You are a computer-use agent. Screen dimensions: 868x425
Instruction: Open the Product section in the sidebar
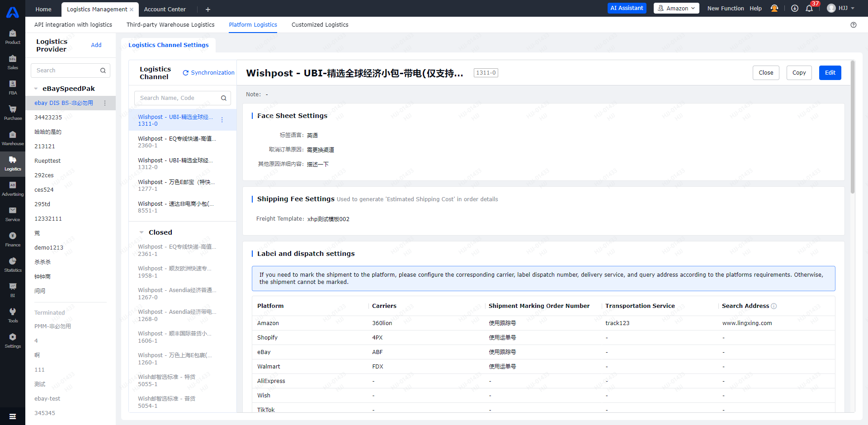coord(12,35)
